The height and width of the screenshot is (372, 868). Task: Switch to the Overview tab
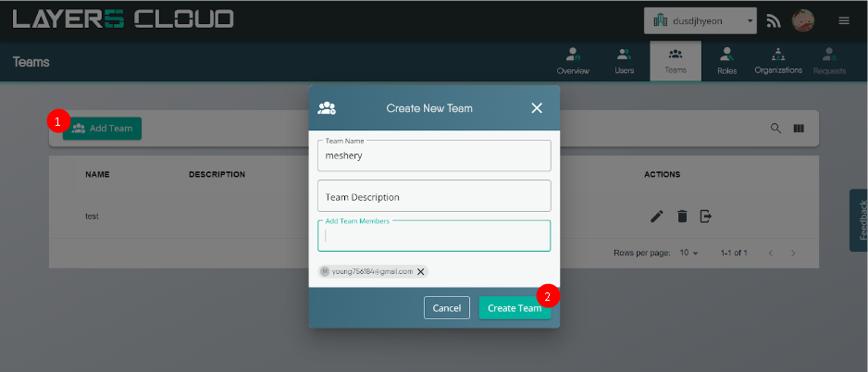pos(573,61)
